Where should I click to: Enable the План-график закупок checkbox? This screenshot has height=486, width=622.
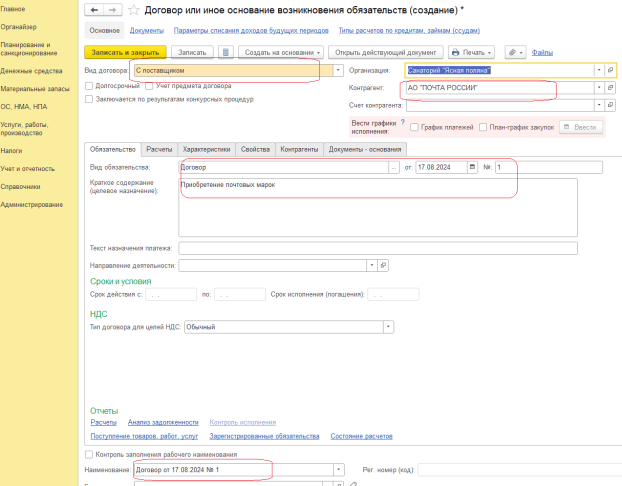[483, 127]
